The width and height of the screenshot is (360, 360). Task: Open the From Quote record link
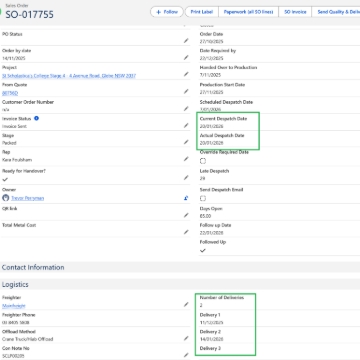point(10,93)
